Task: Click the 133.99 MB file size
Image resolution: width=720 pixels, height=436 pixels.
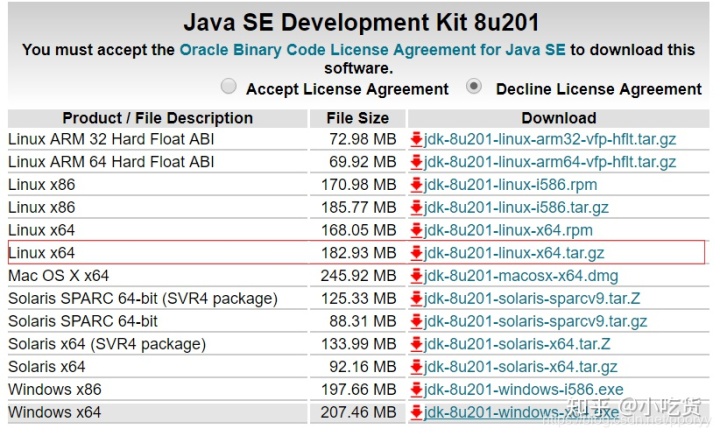Action: tap(359, 344)
